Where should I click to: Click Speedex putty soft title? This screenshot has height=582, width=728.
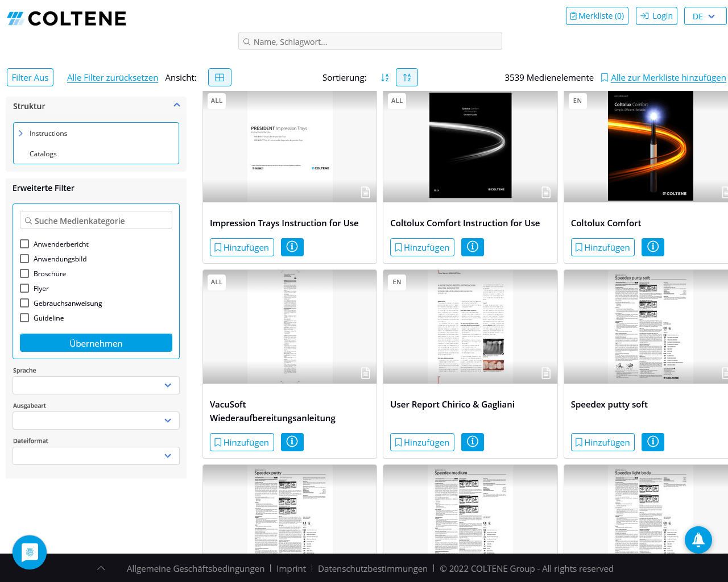click(x=609, y=404)
